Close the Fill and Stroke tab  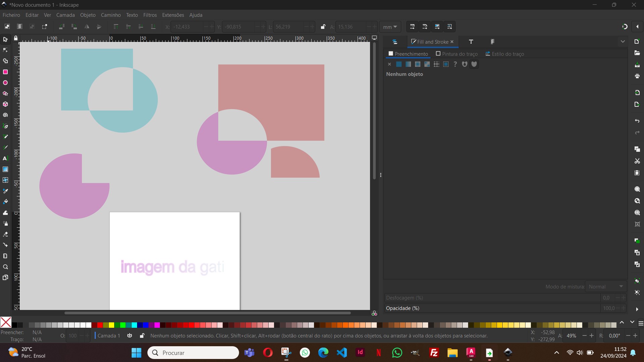[452, 42]
